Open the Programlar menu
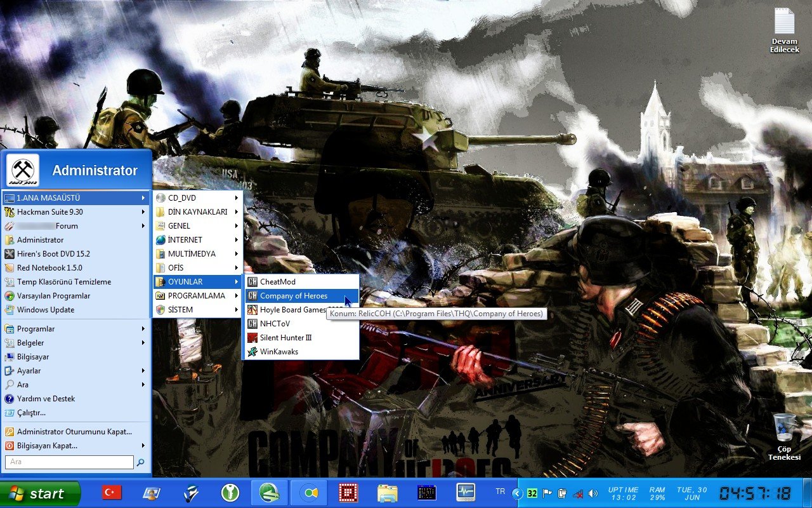The height and width of the screenshot is (508, 812). click(x=75, y=329)
